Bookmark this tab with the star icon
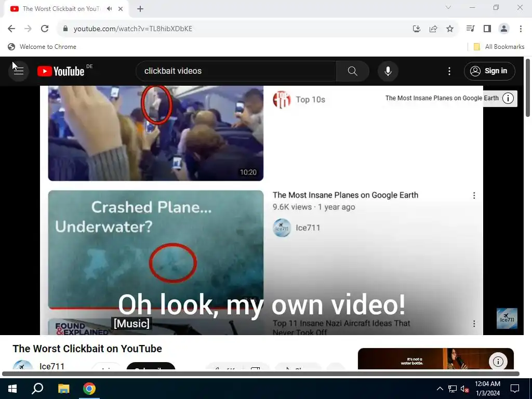This screenshot has height=399, width=532. (450, 29)
